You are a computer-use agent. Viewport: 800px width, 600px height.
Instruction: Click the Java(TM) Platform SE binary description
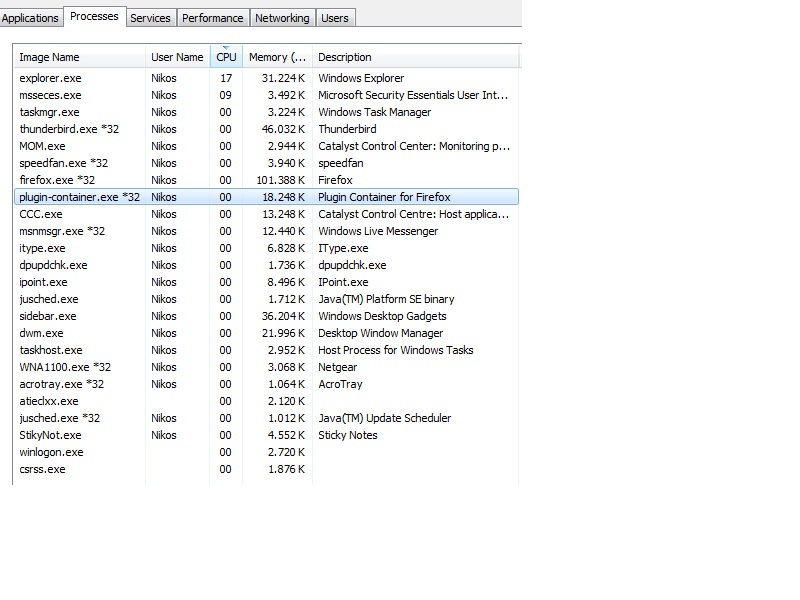click(386, 299)
